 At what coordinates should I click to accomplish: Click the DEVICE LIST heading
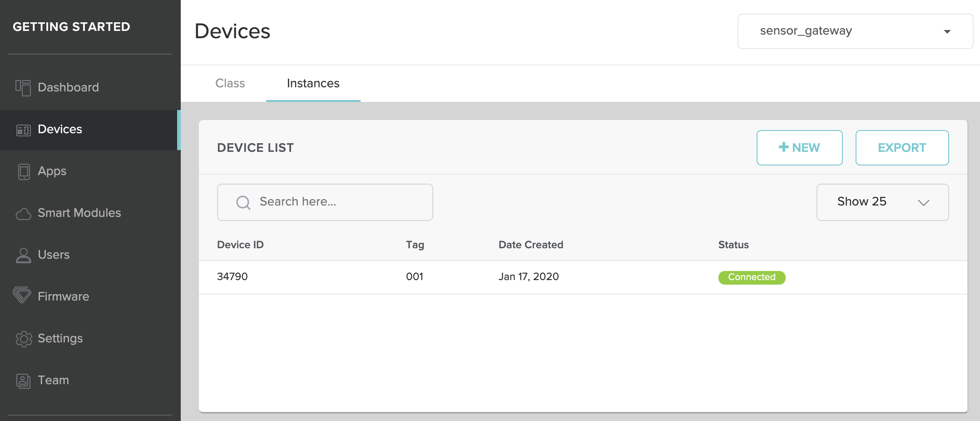point(255,148)
